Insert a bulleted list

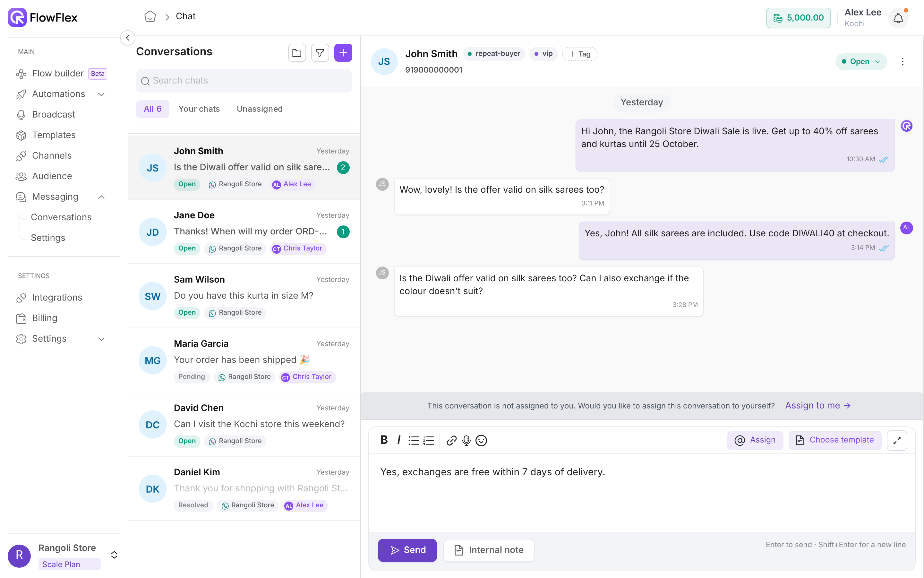[x=414, y=440]
